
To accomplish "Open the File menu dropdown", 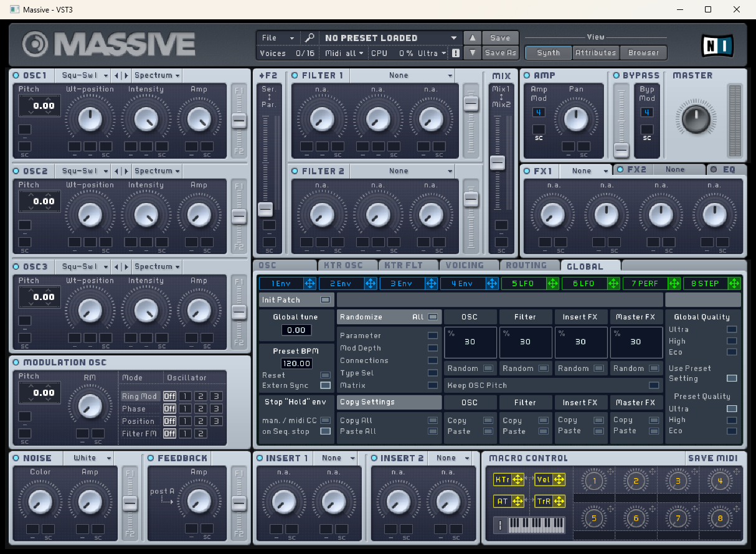I will [278, 38].
